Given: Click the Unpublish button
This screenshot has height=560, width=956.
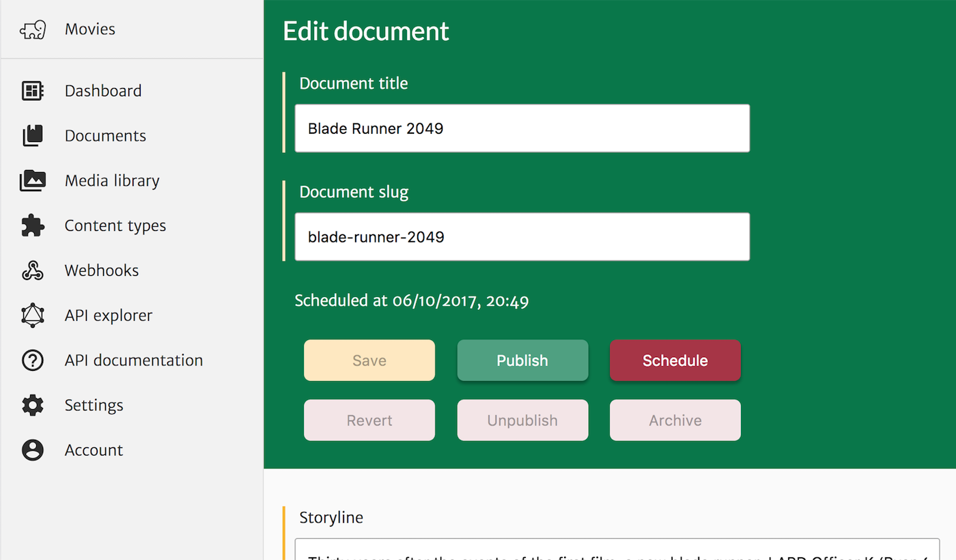Looking at the screenshot, I should tap(522, 421).
